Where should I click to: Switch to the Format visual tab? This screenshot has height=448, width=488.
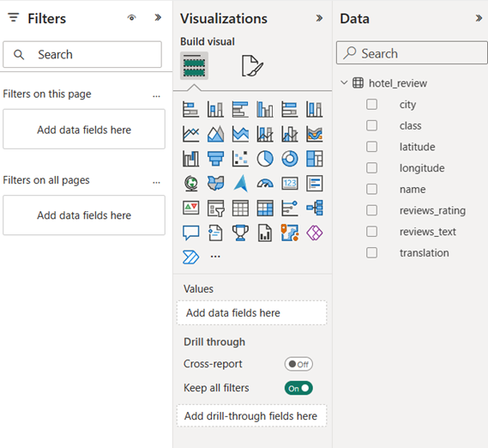click(252, 66)
